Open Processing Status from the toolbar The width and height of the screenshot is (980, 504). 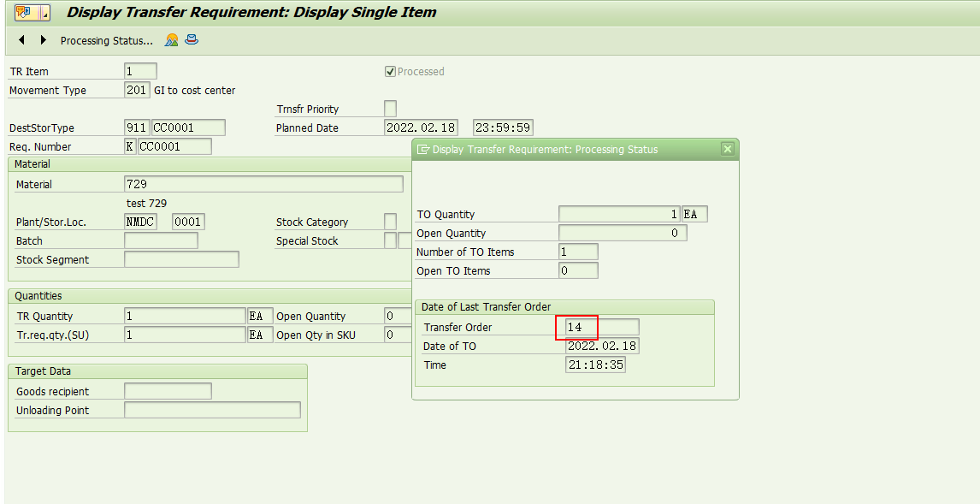[106, 41]
